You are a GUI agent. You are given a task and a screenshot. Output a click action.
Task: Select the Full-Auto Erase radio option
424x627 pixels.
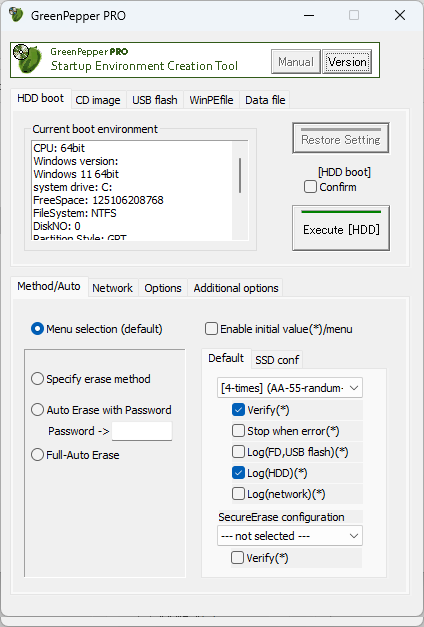coord(37,455)
